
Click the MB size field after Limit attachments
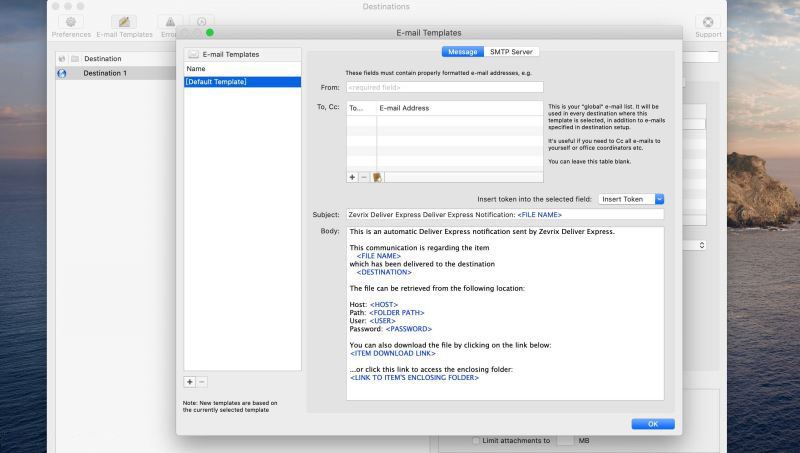pyautogui.click(x=565, y=440)
